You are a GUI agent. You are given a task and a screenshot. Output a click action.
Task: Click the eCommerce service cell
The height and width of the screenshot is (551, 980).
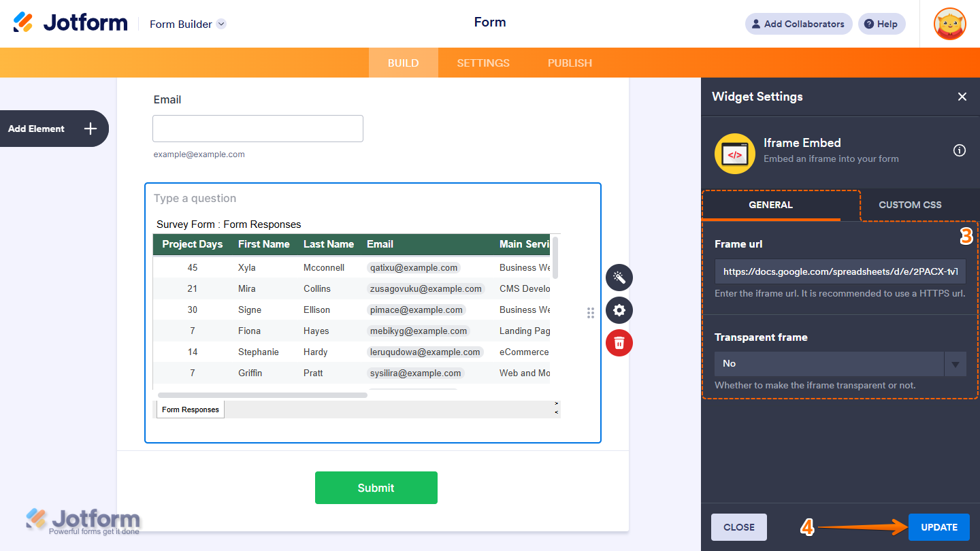pos(524,352)
